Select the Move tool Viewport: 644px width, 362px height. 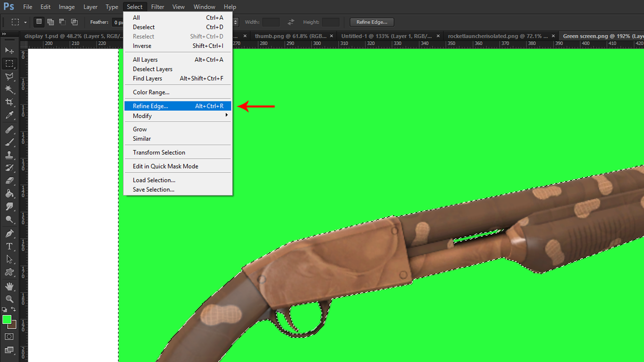(9, 51)
